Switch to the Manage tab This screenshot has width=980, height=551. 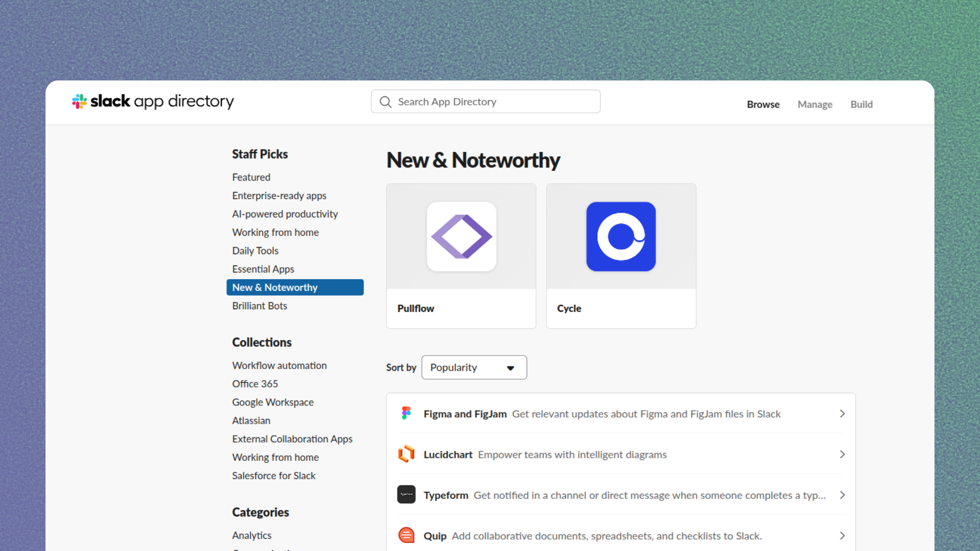[x=815, y=105]
